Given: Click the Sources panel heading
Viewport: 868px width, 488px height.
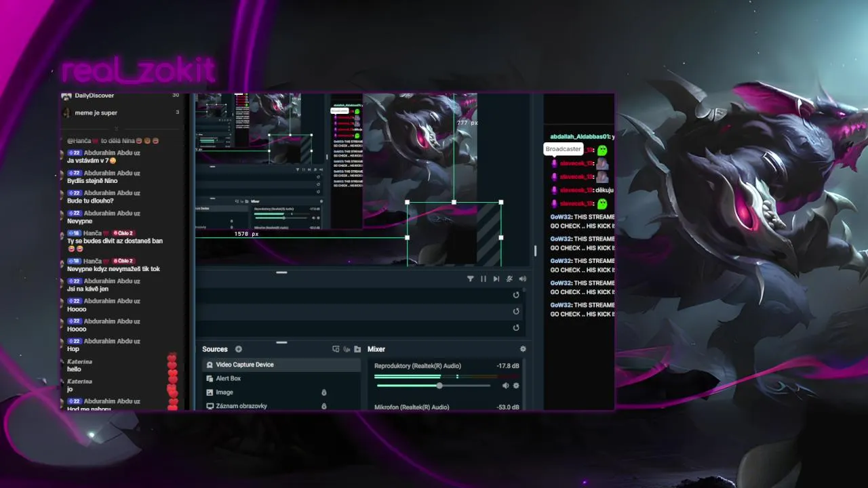Looking at the screenshot, I should pyautogui.click(x=215, y=349).
